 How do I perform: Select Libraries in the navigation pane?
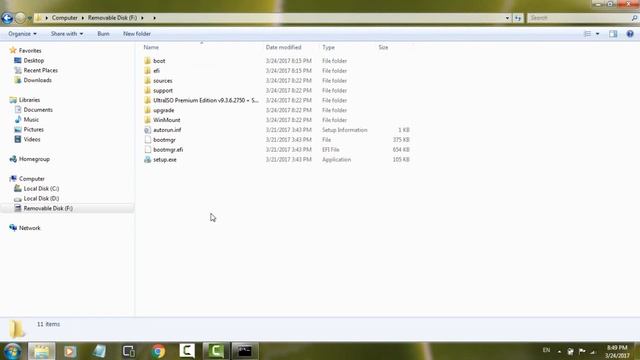click(29, 100)
